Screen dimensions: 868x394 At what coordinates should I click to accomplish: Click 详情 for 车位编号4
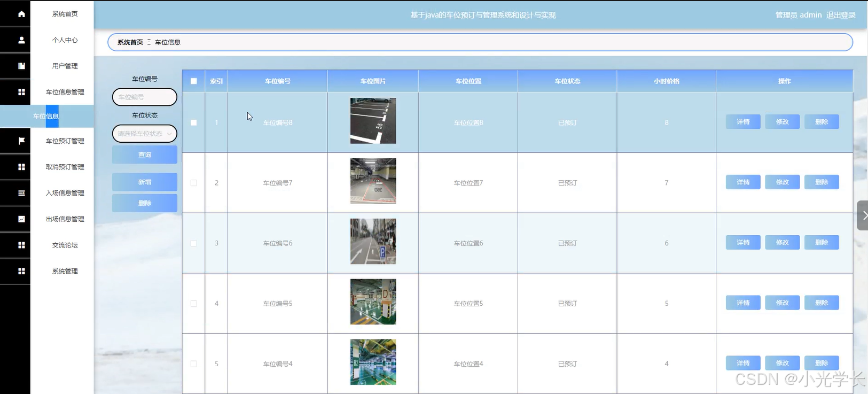coord(743,363)
